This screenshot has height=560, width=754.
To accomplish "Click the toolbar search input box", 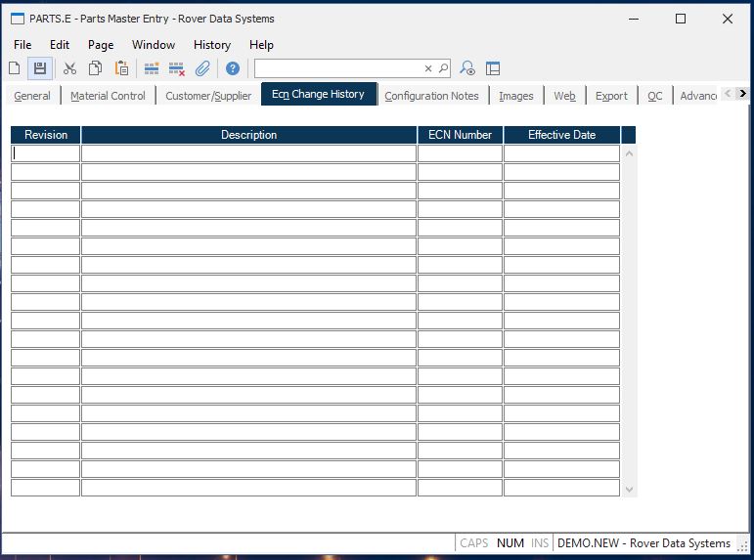I will [x=337, y=68].
